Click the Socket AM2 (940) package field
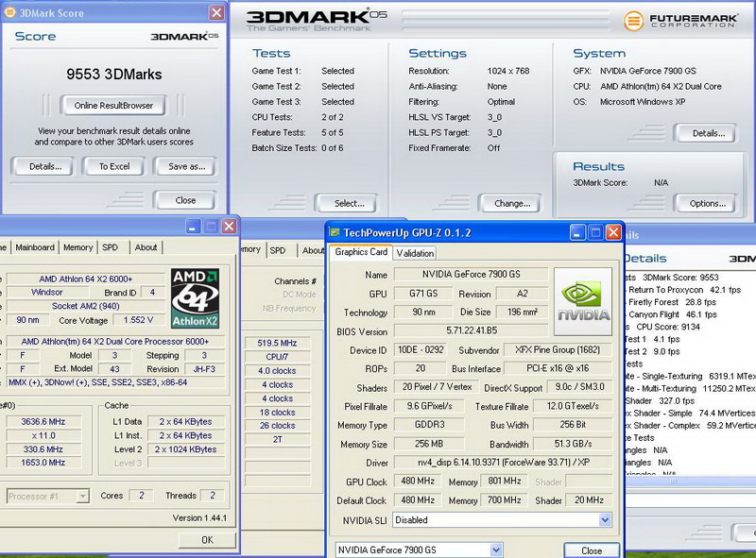756x558 pixels. pos(85,306)
